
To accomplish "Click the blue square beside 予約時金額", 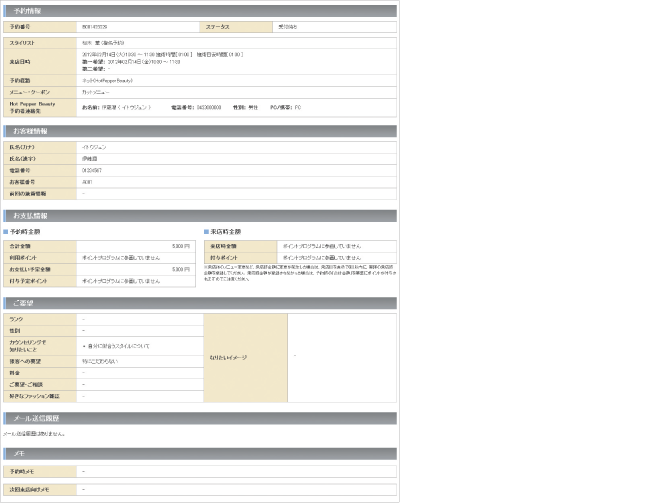I will (x=7, y=232).
